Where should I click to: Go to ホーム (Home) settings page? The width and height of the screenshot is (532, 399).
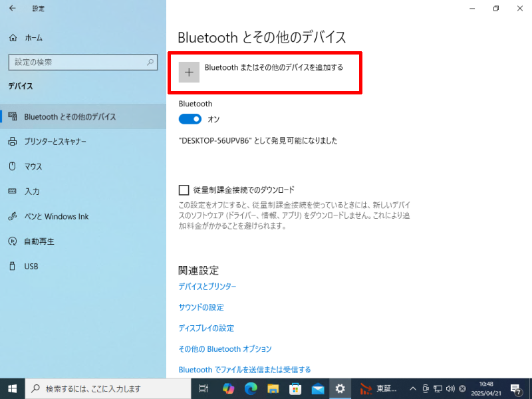click(34, 38)
